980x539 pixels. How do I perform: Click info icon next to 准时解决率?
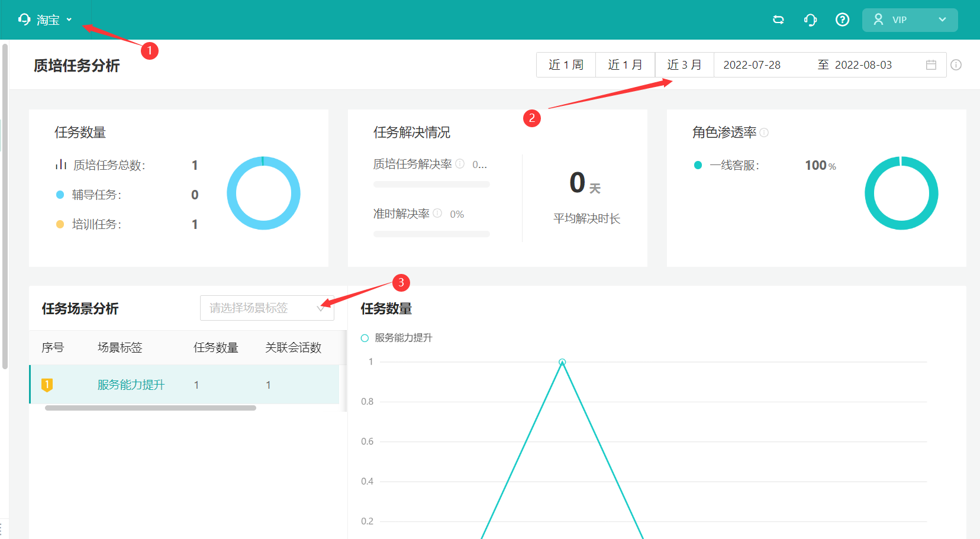437,213
